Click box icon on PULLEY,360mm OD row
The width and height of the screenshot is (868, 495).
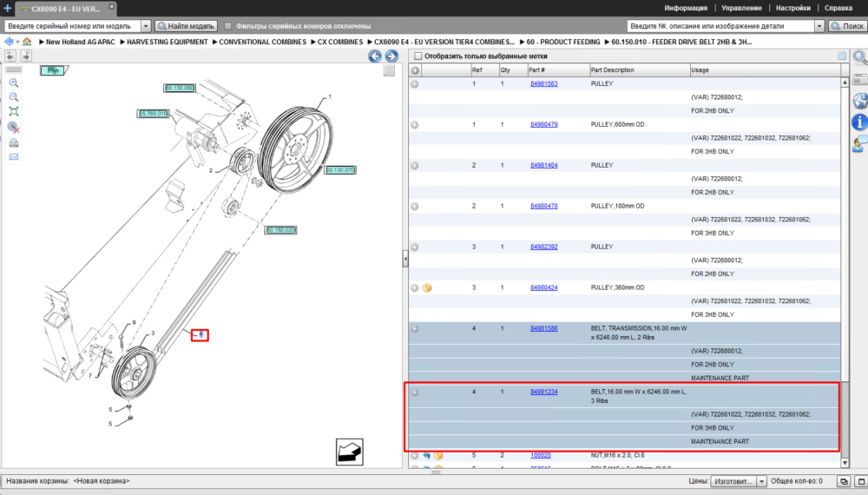tap(427, 288)
